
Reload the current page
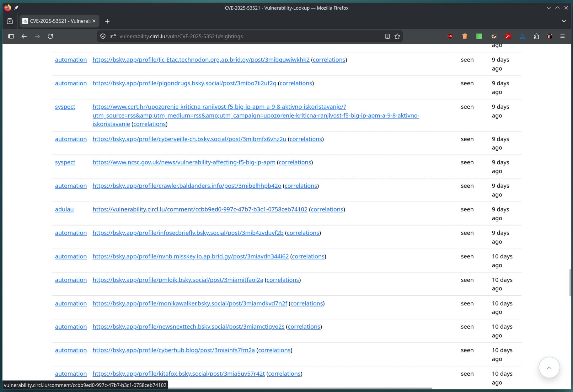point(50,36)
